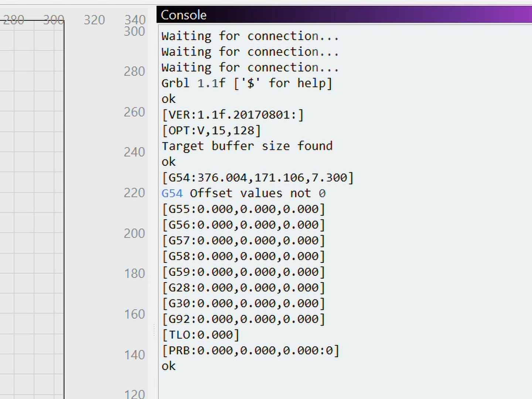The image size is (532, 399).
Task: Select the '[G57:0.000,0.000,0.000]' line
Action: (243, 241)
